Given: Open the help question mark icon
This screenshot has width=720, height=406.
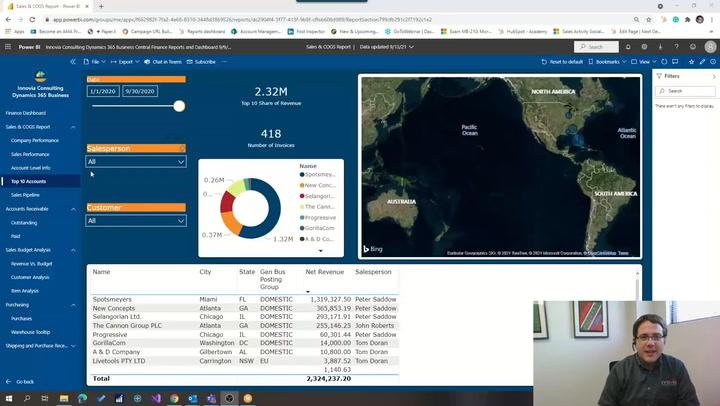Looking at the screenshot, I should coord(676,47).
